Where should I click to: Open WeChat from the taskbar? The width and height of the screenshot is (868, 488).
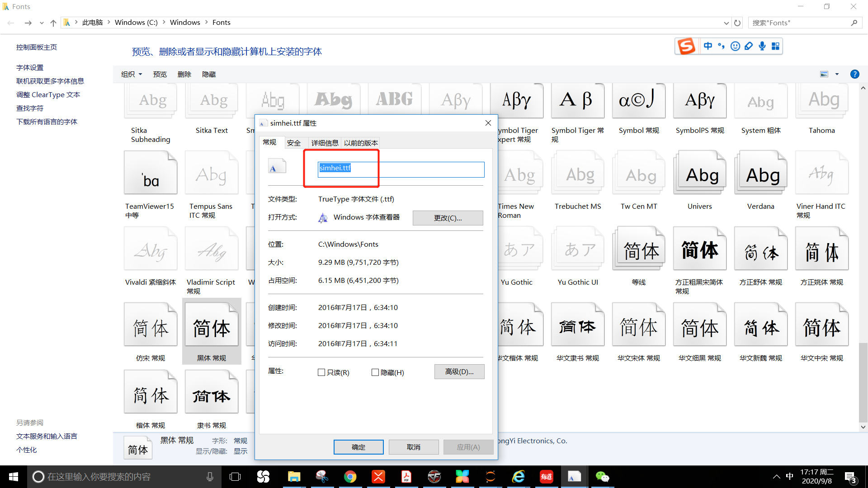[x=602, y=477]
